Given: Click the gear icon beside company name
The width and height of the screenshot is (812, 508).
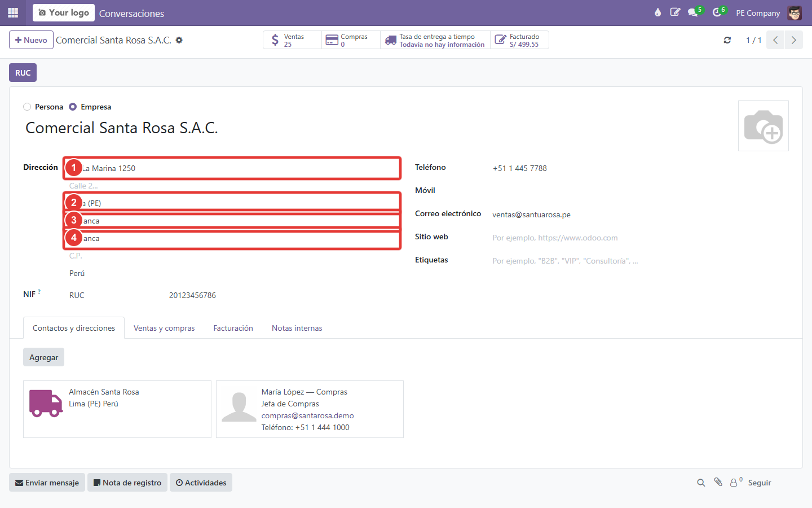Looking at the screenshot, I should pos(179,40).
